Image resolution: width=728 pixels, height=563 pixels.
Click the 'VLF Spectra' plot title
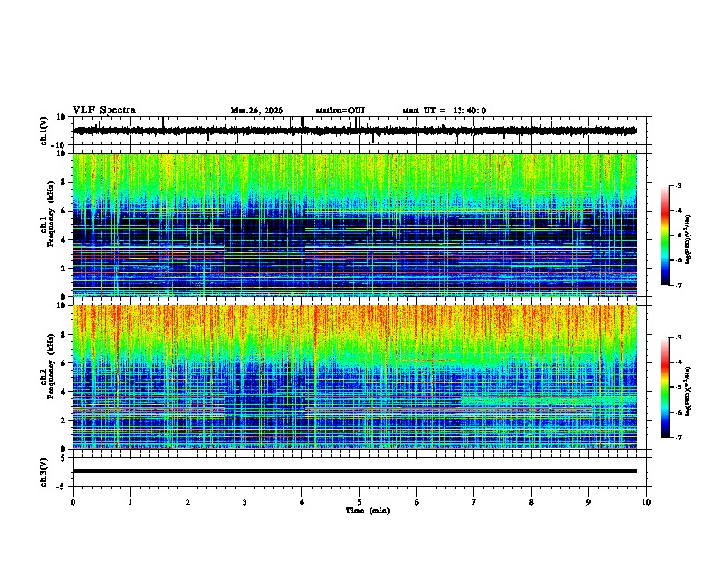104,110
